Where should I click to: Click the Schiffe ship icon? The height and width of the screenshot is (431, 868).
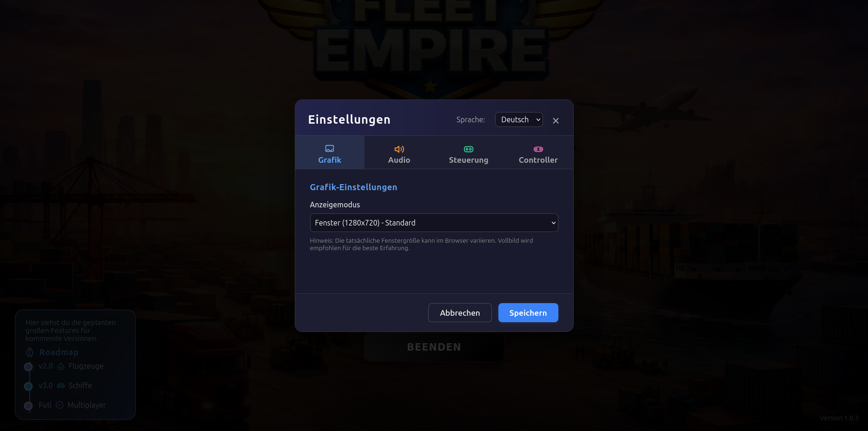tap(61, 386)
